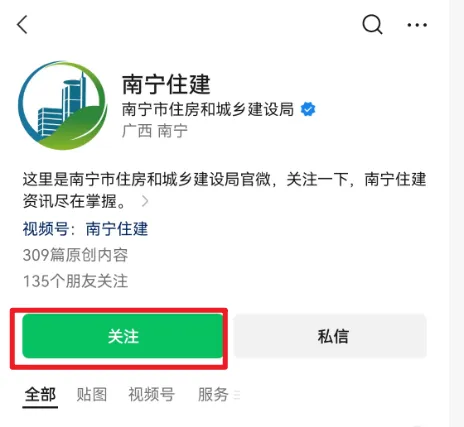View the 309篇原创内容 list
Image resolution: width=464 pixels, height=427 pixels.
76,255
